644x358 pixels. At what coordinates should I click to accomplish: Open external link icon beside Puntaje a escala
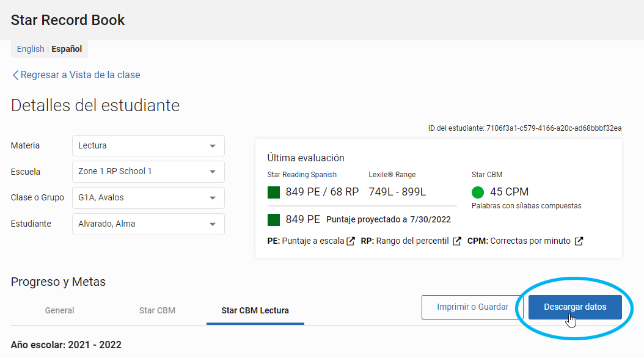pos(350,241)
